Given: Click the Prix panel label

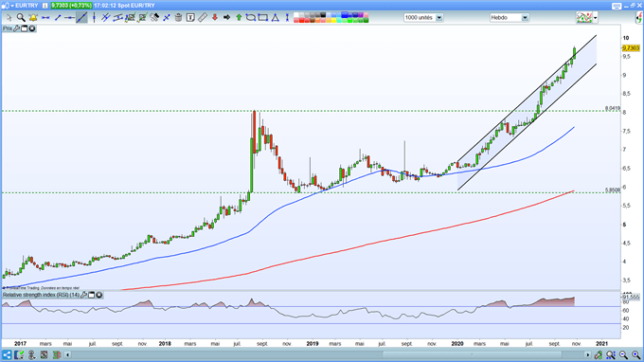Looking at the screenshot, I should [x=8, y=28].
